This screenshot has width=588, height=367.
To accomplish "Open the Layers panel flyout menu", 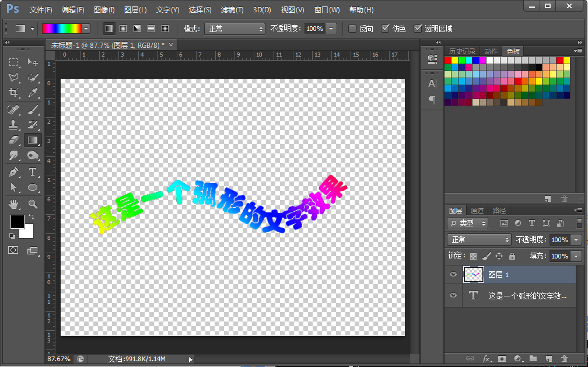I will point(578,210).
